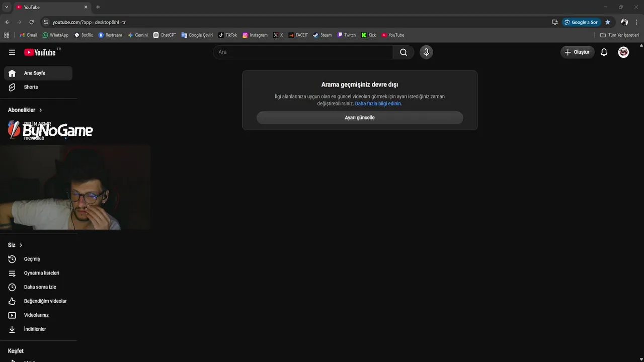Open the account avatar menu
This screenshot has width=644, height=362.
[x=623, y=52]
